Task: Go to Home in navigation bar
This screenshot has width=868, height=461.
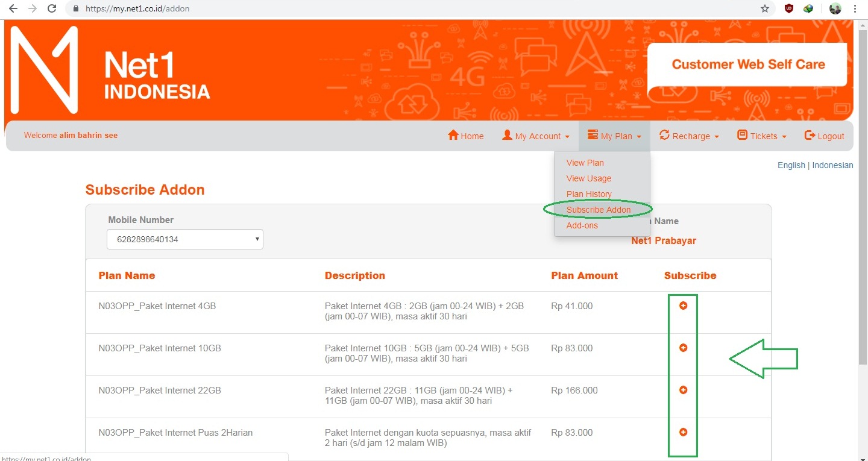Action: 466,136
